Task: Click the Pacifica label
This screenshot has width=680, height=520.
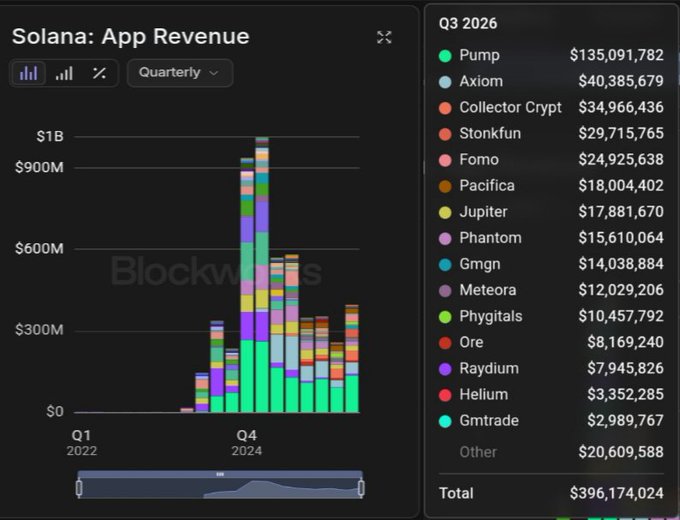Action: 487,186
